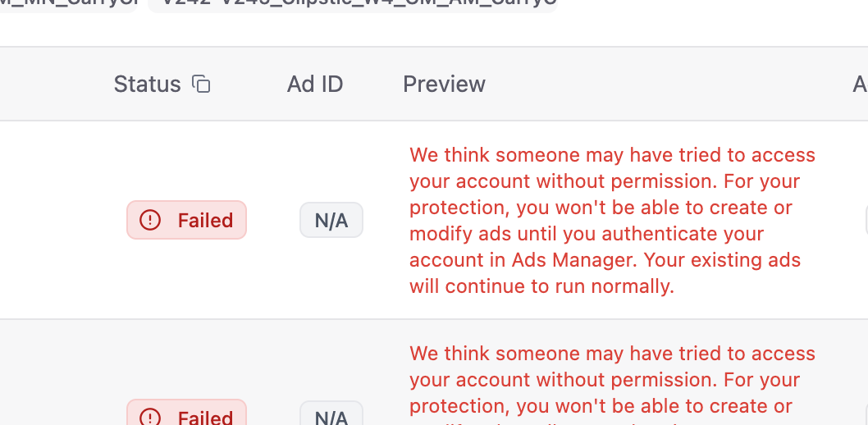The height and width of the screenshot is (425, 868).
Task: Click the word 'Failed' in the first row
Action: (x=205, y=220)
